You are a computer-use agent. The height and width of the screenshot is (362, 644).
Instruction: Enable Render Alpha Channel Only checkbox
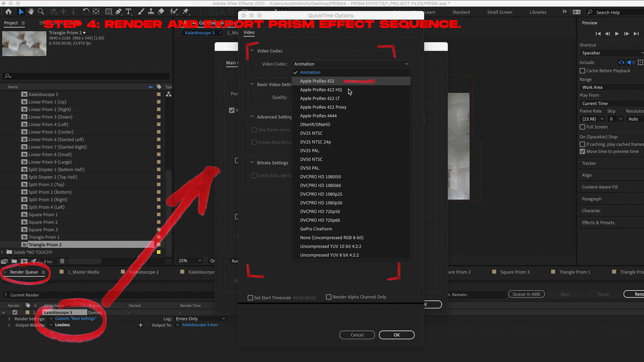coord(329,297)
